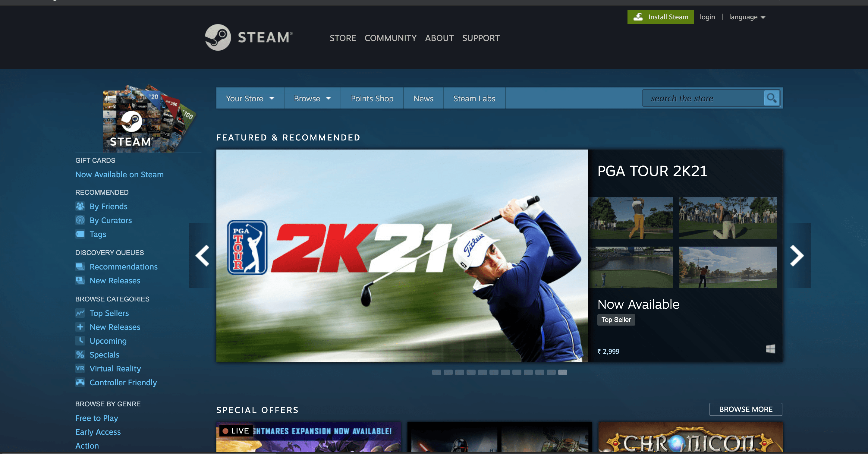Expand the Browse dropdown menu
The image size is (868, 454).
[x=312, y=98]
